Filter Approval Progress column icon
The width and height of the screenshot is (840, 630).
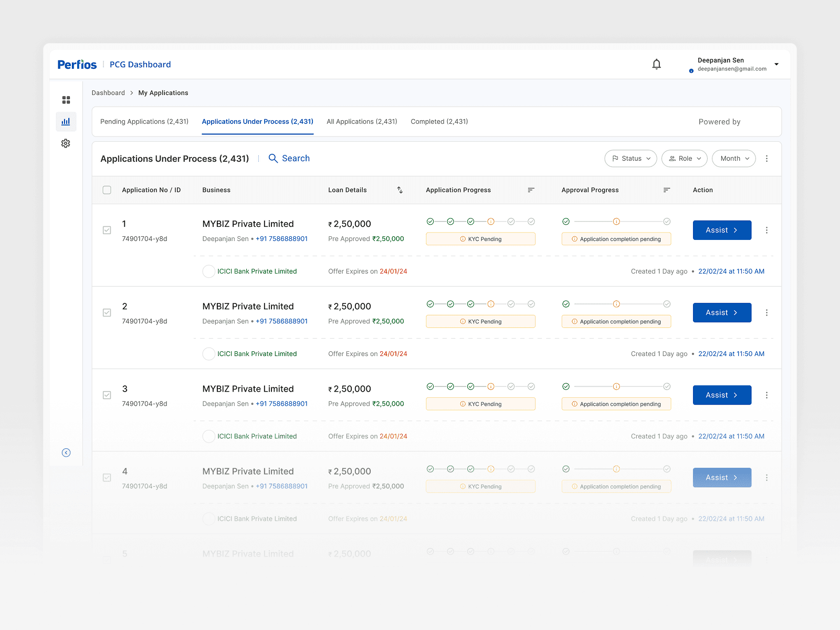667,190
